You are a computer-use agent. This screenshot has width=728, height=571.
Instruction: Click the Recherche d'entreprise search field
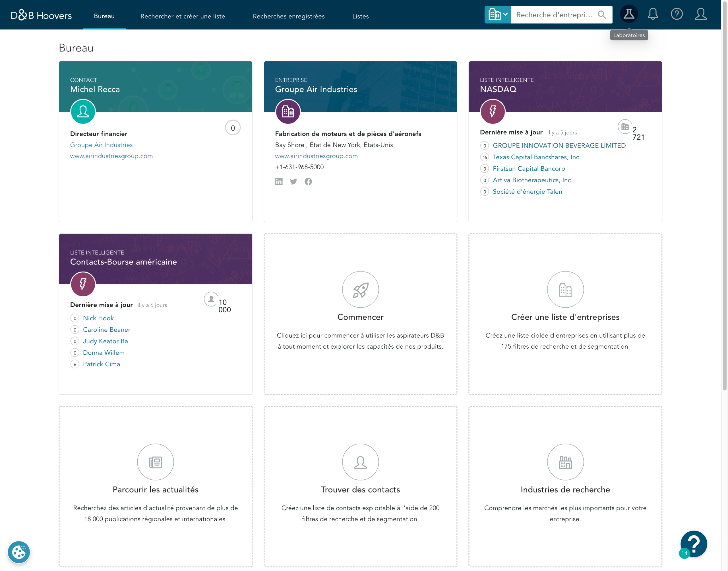coord(554,15)
